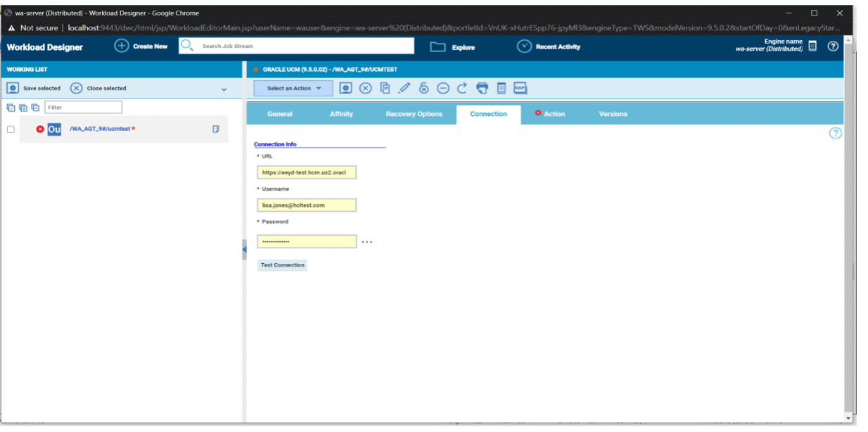Tick the checkbox next to ucmtest job
The height and width of the screenshot is (432, 868).
point(11,129)
